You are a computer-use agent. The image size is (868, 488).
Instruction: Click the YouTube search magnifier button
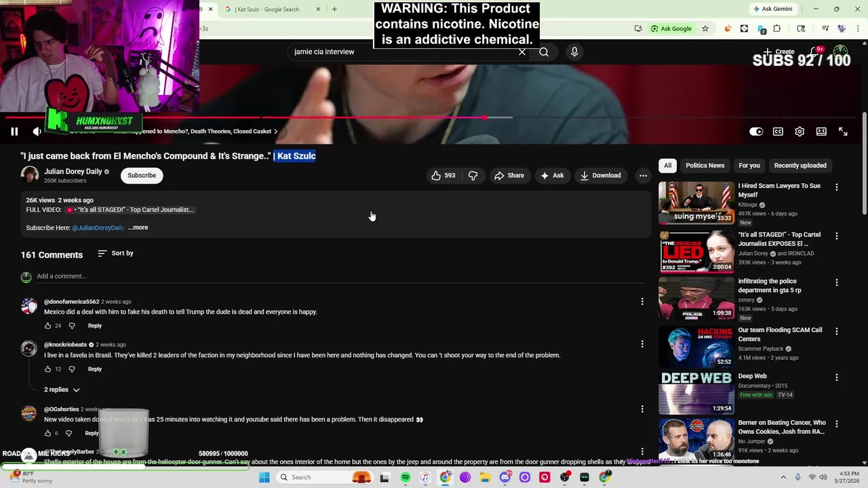[544, 52]
